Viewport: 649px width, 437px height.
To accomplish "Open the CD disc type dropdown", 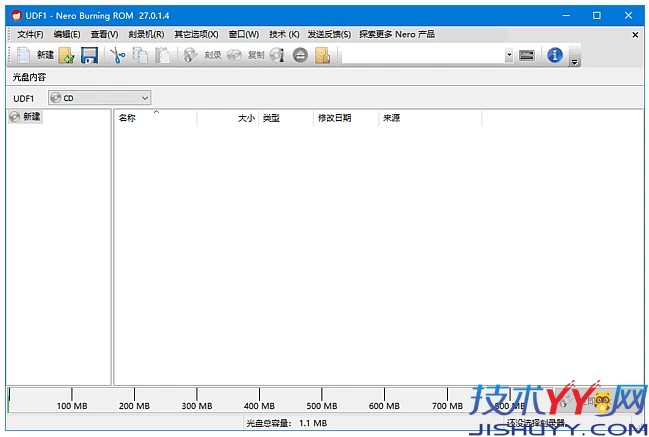I will (100, 98).
